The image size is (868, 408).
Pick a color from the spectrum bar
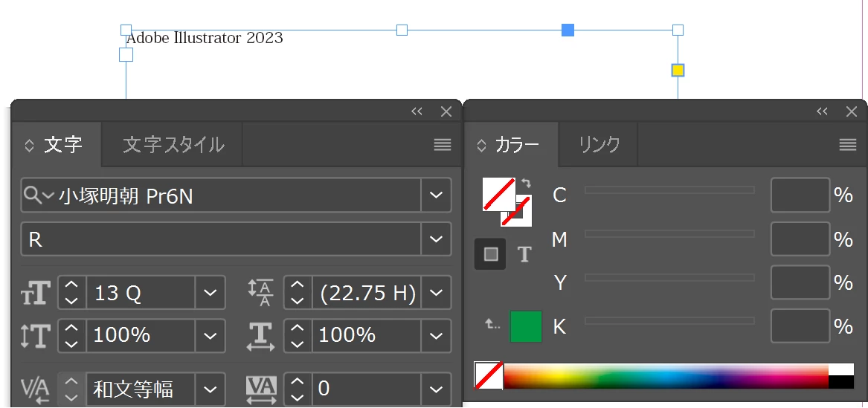666,376
